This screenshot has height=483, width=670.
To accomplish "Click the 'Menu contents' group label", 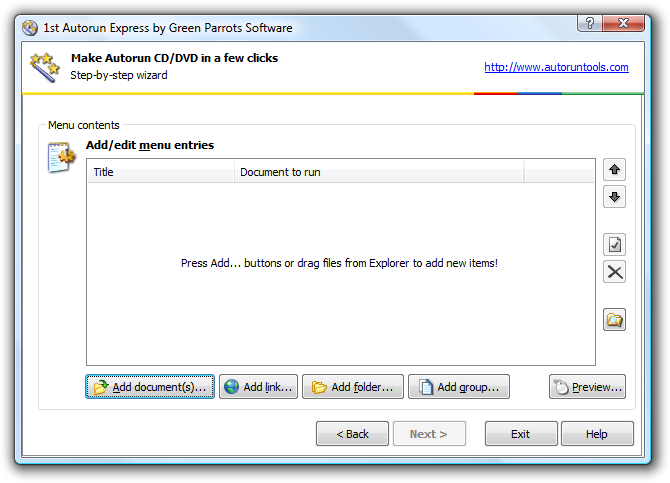I will [x=84, y=125].
